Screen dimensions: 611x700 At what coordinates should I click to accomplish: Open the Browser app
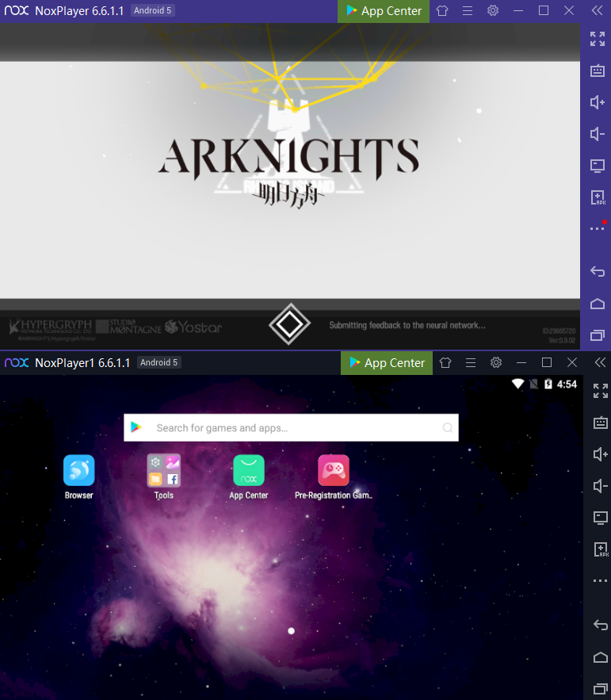(x=79, y=470)
